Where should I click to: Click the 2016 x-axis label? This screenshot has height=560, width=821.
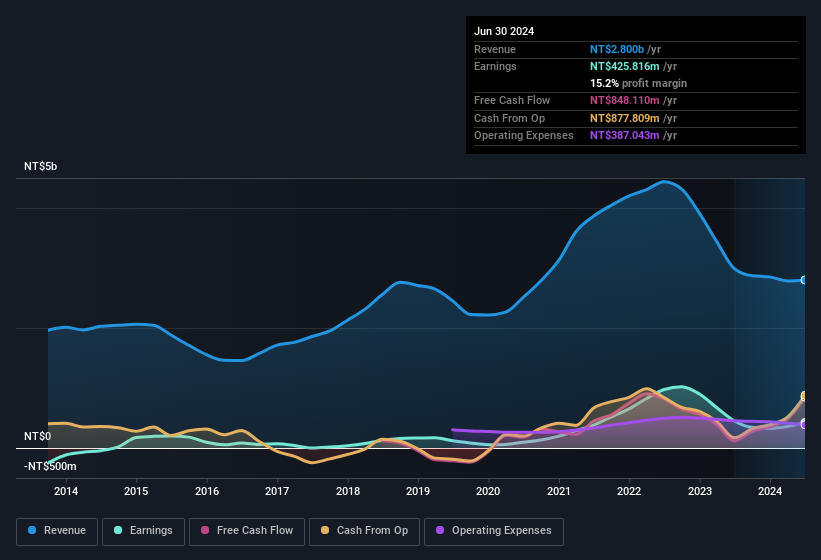(207, 491)
